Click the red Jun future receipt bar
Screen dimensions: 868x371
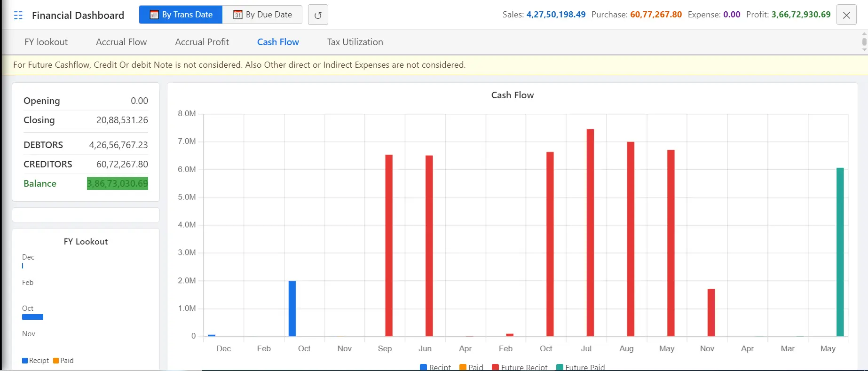tap(429, 245)
